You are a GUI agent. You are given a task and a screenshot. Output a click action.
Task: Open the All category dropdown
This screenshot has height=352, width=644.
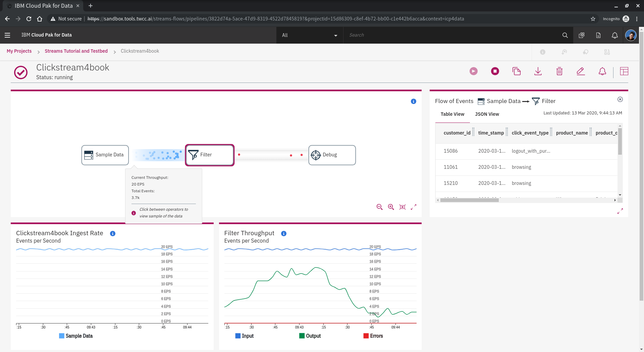click(310, 35)
